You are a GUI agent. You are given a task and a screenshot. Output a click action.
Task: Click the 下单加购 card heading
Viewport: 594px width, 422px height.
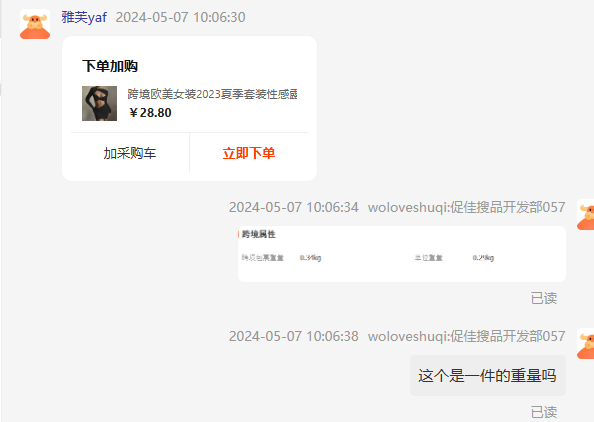110,66
